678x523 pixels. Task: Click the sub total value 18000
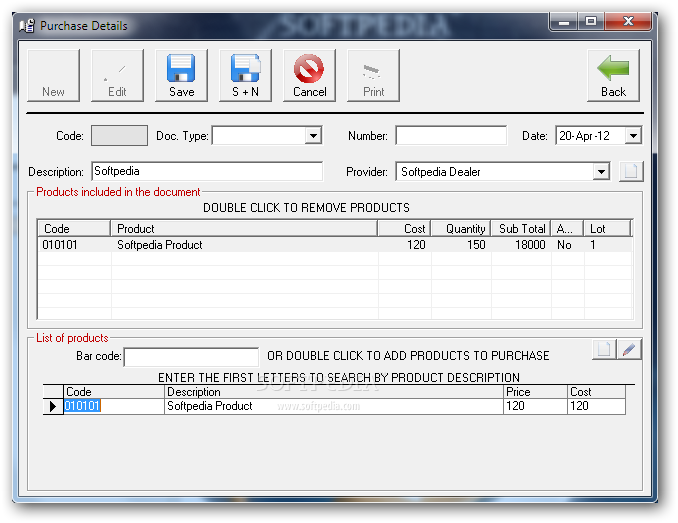click(530, 245)
